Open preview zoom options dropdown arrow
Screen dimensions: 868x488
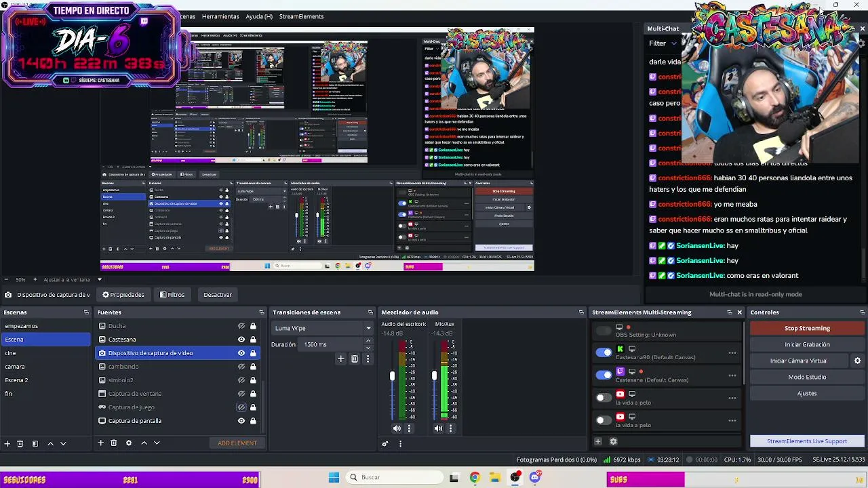pos(99,279)
